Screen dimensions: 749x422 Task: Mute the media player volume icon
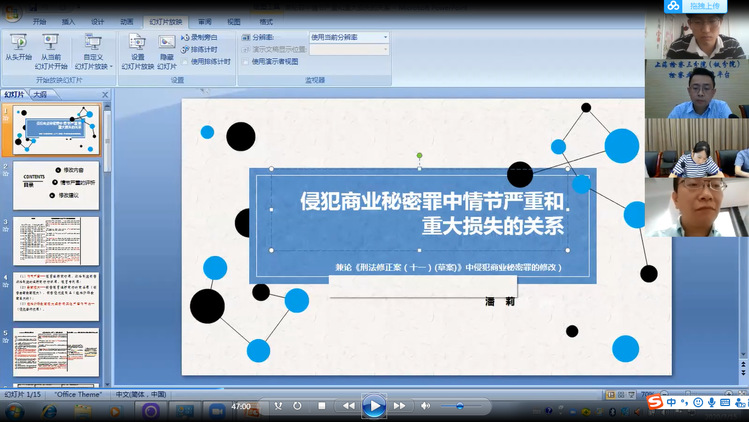426,406
